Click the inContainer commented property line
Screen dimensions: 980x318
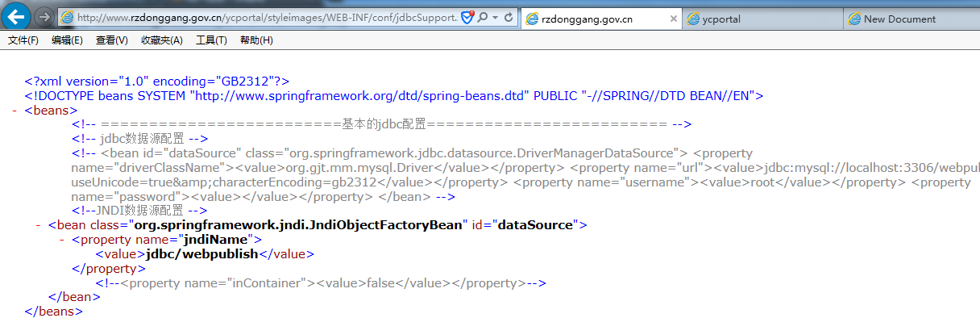321,282
